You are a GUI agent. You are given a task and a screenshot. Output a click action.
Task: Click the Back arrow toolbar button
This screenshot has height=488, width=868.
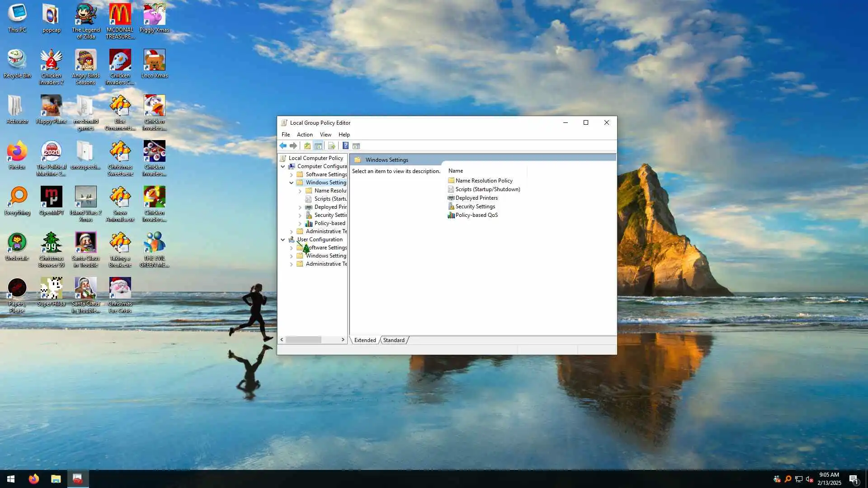pos(283,145)
